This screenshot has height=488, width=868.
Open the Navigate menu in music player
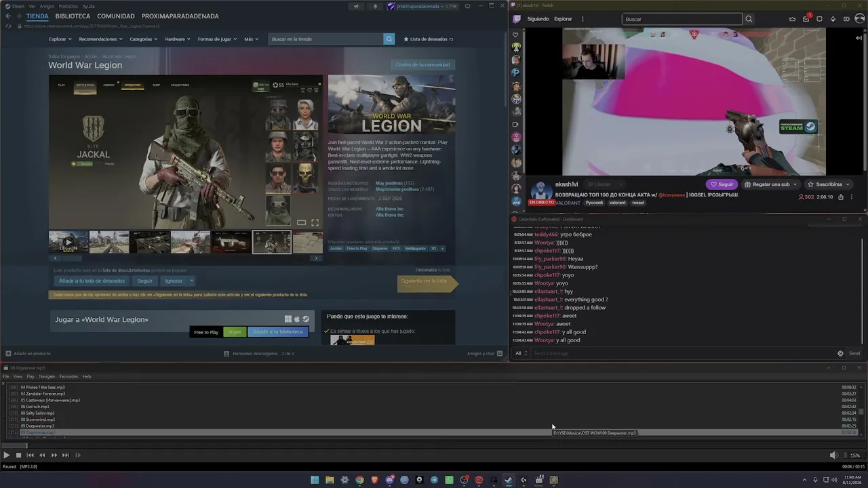click(x=47, y=376)
